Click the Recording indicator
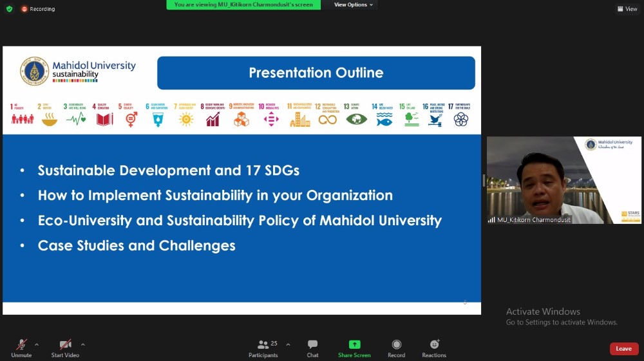644x361 pixels. [x=38, y=8]
